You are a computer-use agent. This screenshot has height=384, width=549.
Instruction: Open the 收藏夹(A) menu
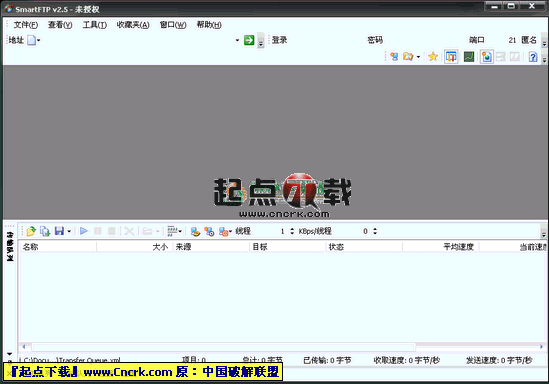pos(133,25)
